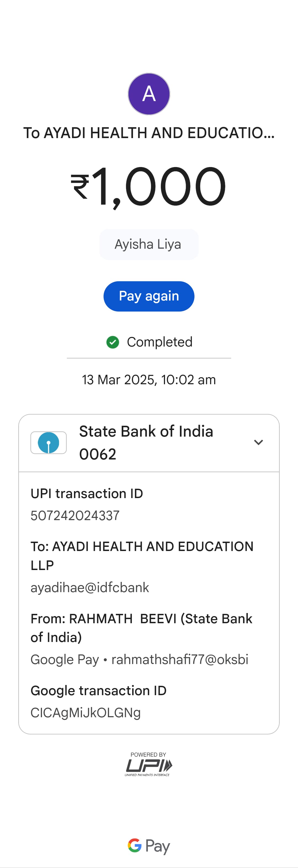Viewport: 298px width, 868px height.
Task: Click the "Completed" status text
Action: 159,342
